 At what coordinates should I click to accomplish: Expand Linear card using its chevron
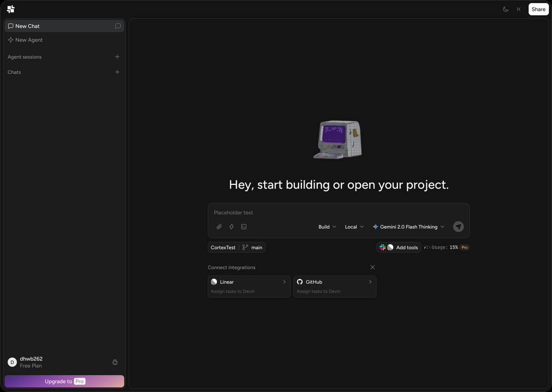[284, 282]
